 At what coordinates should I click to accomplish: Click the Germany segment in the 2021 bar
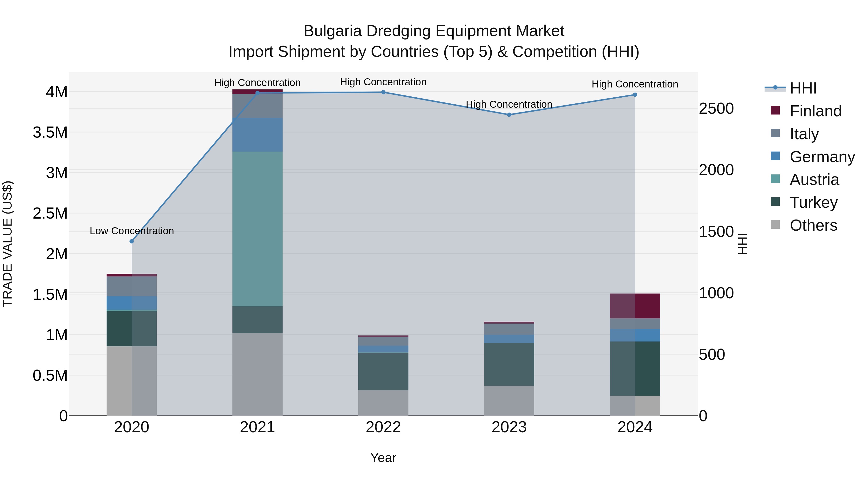258,135
